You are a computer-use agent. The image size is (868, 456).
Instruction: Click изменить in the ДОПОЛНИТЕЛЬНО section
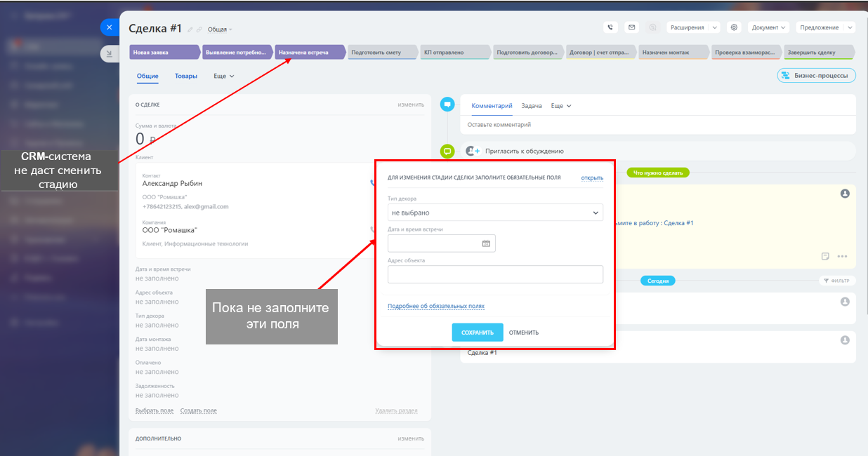(x=411, y=438)
